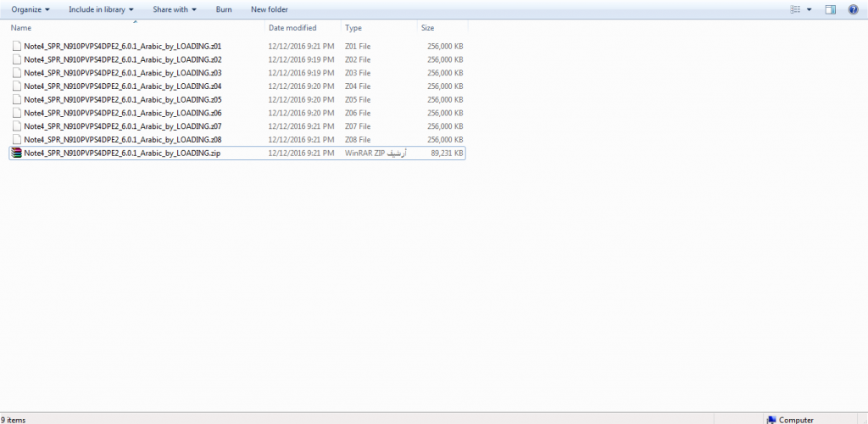
Task: Click the Computer label in status bar
Action: pyautogui.click(x=796, y=420)
